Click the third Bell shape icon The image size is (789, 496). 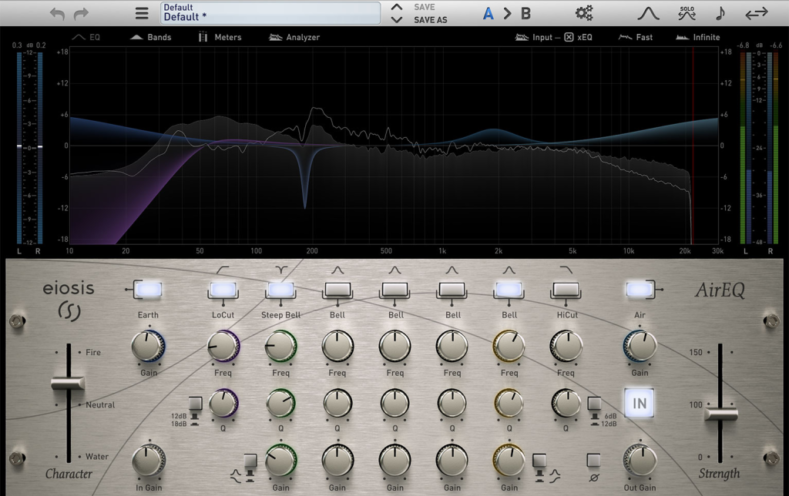[x=452, y=271]
